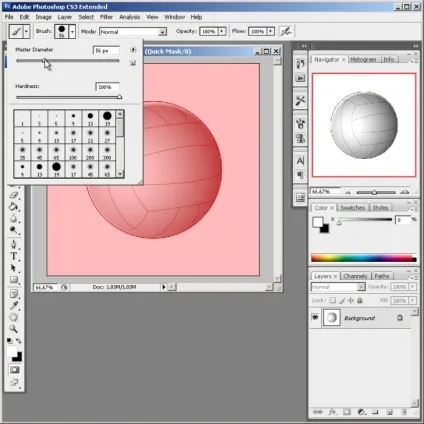The height and width of the screenshot is (424, 424).
Task: Expand the Opacity slider arrow
Action: click(x=222, y=31)
